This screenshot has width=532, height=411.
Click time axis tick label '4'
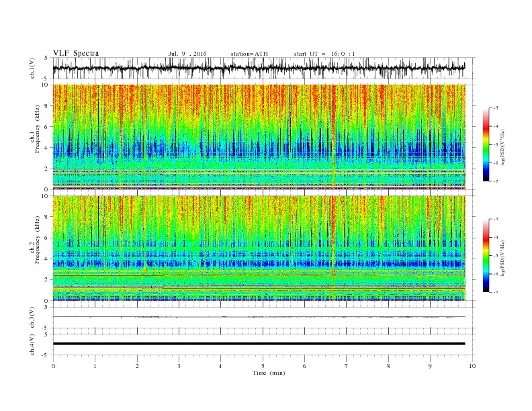click(220, 366)
